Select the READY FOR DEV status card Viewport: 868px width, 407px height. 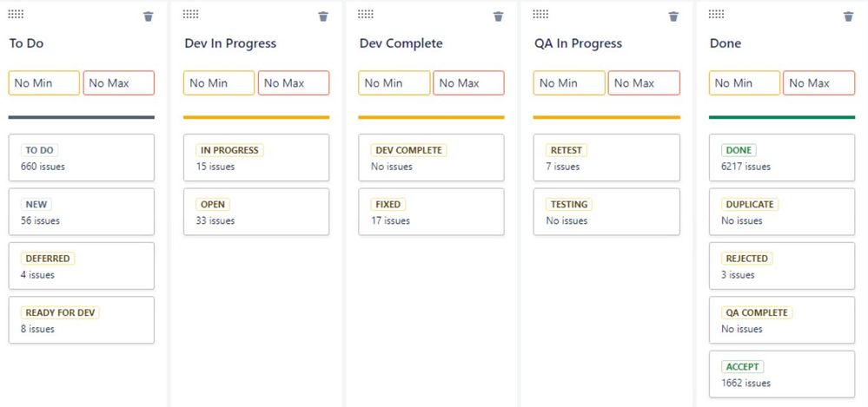(81, 320)
